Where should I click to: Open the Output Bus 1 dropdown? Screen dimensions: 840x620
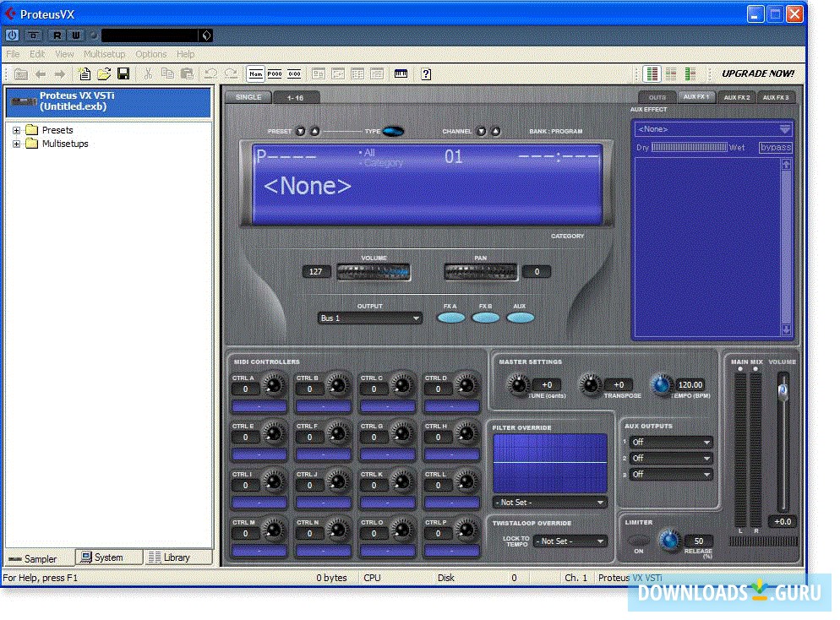coord(369,318)
